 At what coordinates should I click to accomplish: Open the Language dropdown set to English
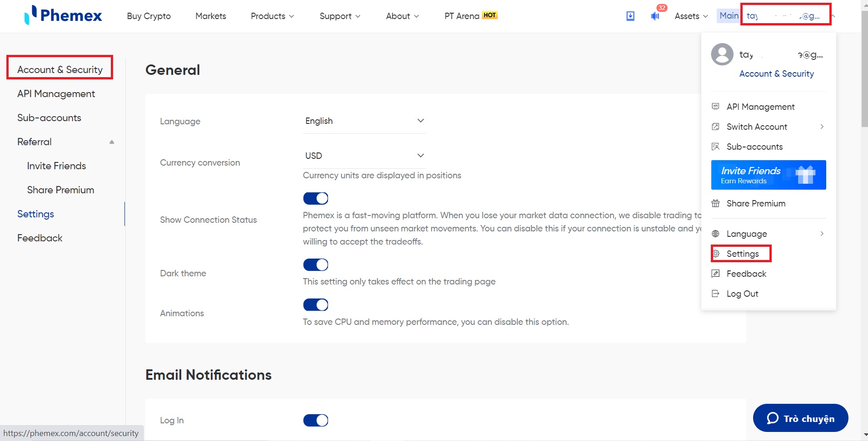(x=364, y=121)
